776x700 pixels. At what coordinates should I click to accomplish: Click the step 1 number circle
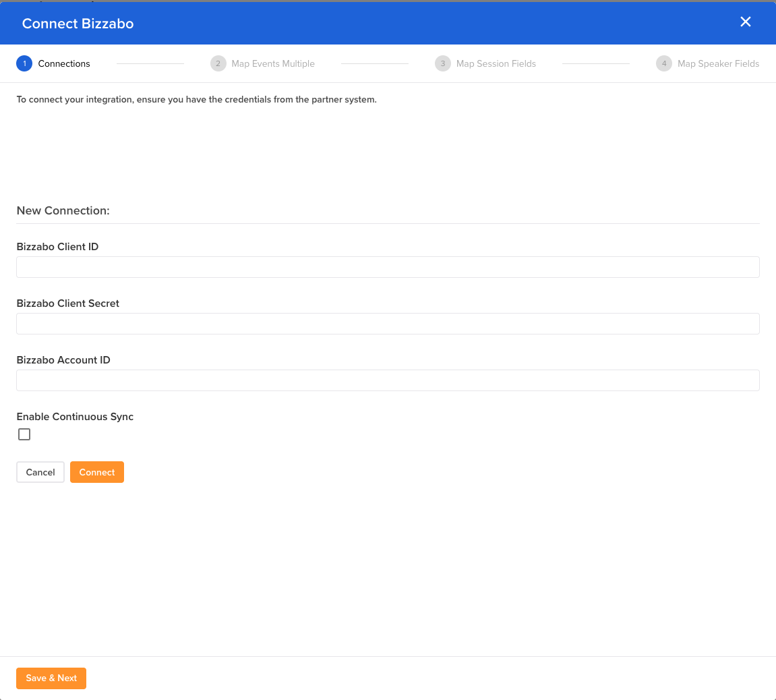[24, 63]
